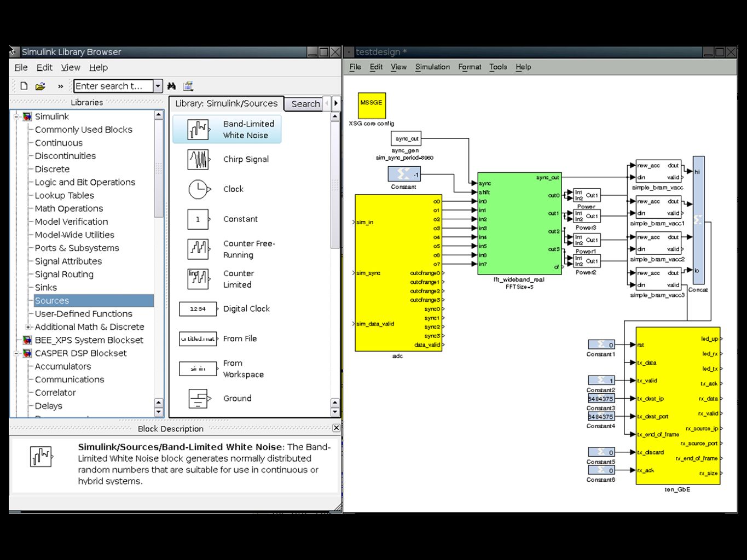
Task: Select the Constant3 block
Action: coord(601,399)
